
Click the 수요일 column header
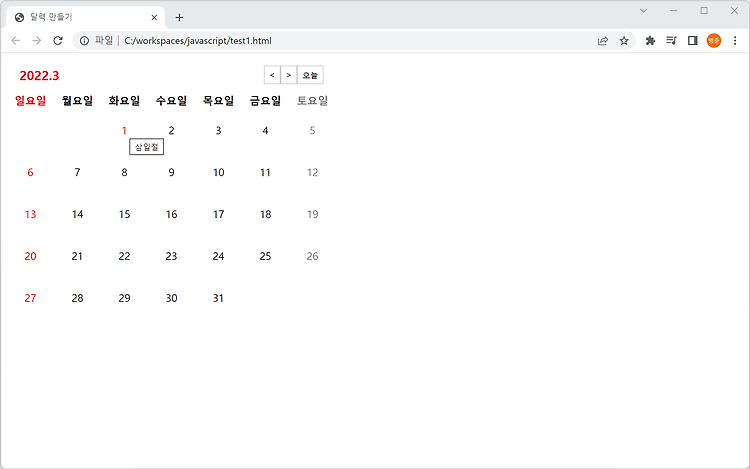tap(171, 101)
